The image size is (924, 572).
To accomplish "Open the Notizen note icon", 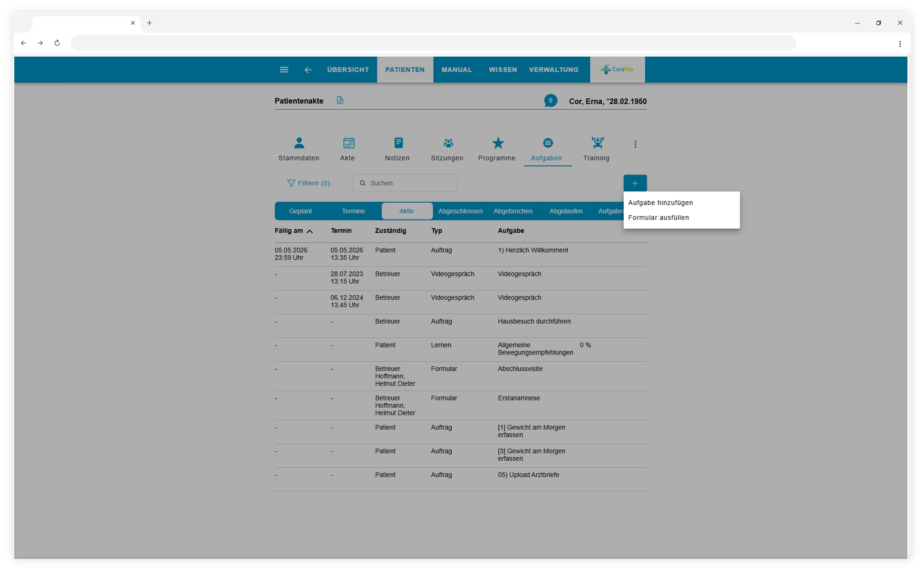I will [x=398, y=143].
